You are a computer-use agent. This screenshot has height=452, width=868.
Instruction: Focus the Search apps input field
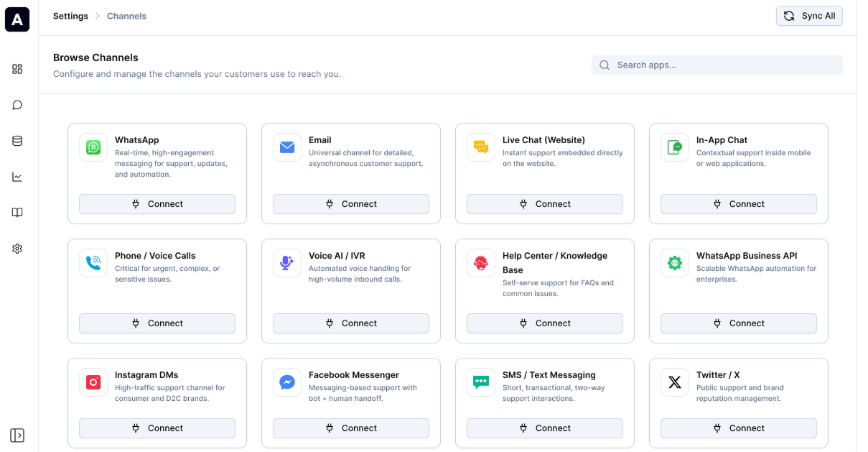point(717,65)
